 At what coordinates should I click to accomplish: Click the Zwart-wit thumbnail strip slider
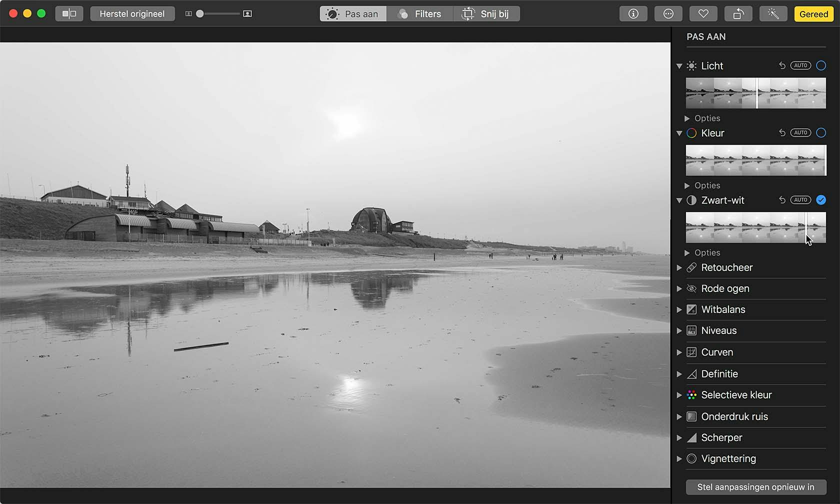pyautogui.click(x=756, y=227)
